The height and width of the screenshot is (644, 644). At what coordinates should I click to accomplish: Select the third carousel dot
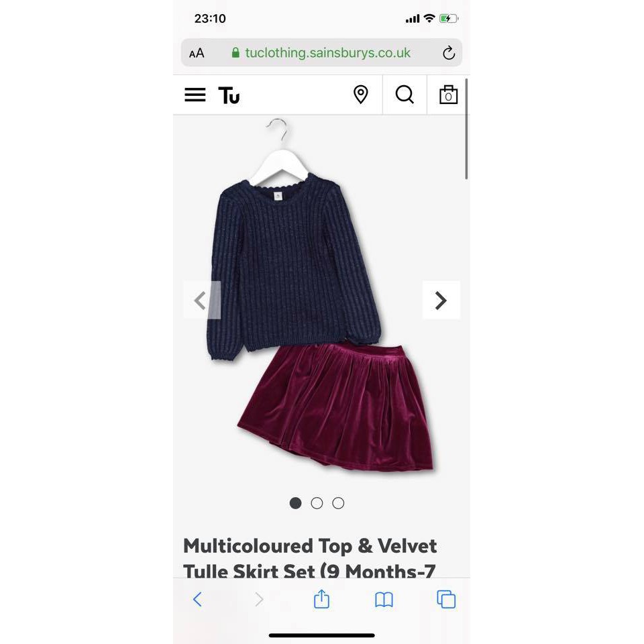338,503
